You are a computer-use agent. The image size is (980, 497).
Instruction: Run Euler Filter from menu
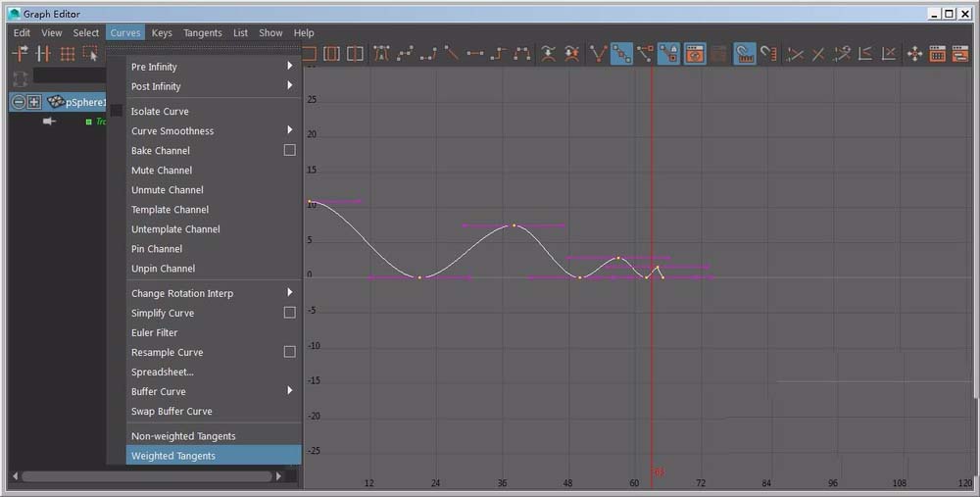click(214, 332)
